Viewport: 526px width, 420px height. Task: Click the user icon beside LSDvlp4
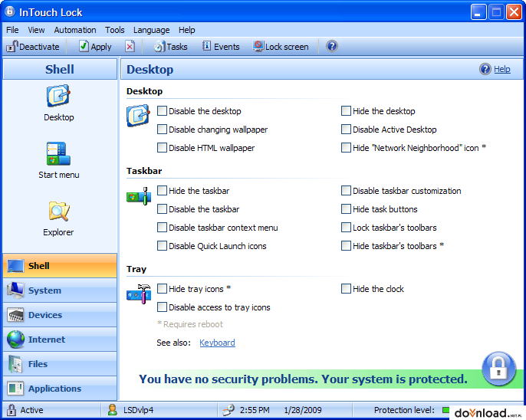(x=113, y=409)
